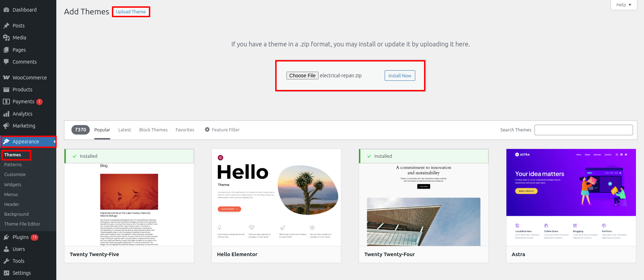Viewport: 644px width, 280px height.
Task: Click the Posts pushpin icon
Action: coord(6,26)
